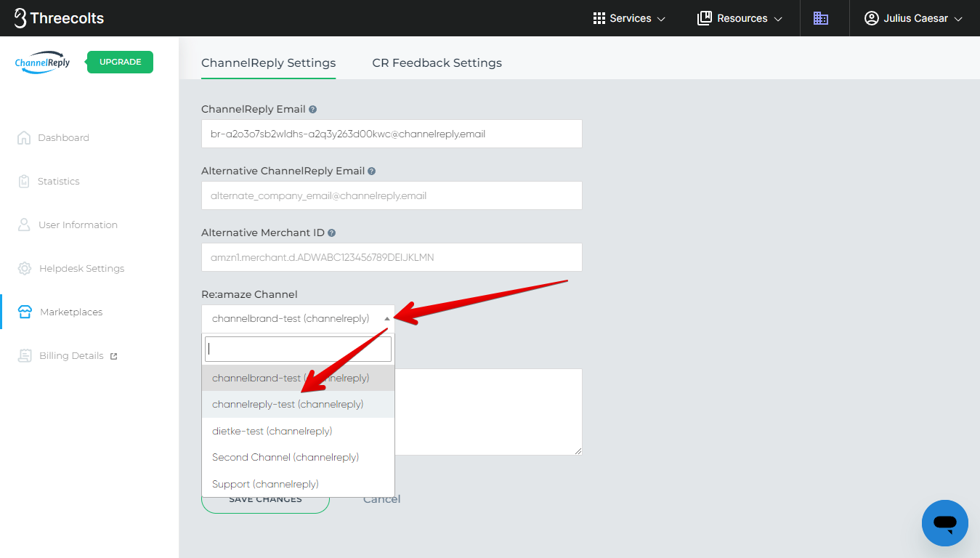This screenshot has width=980, height=558.
Task: Click the Alternative ChannelReply Email field
Action: [392, 195]
